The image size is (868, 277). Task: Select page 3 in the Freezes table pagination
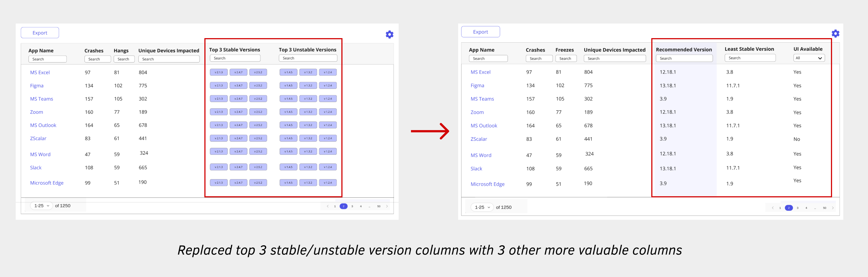[798, 208]
